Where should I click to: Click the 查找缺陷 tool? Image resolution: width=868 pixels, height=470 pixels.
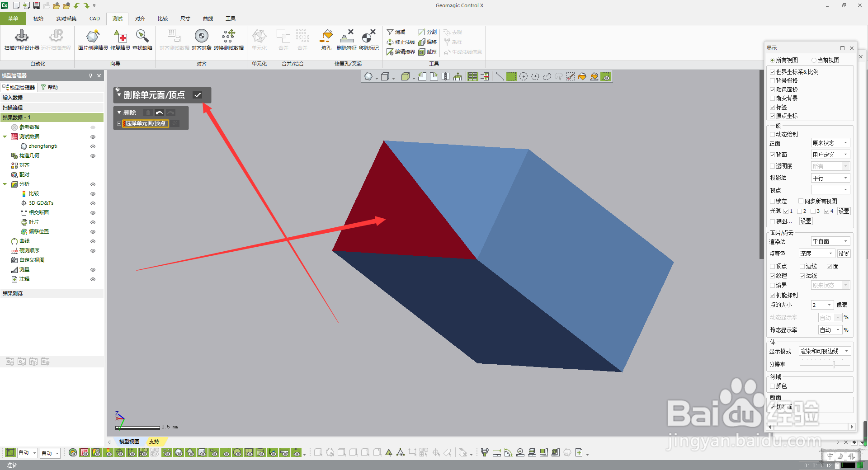[x=142, y=40]
